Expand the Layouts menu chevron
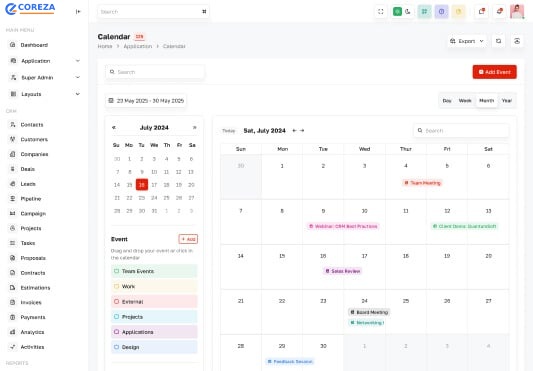Screen dimensions: 533x371 click(x=78, y=94)
